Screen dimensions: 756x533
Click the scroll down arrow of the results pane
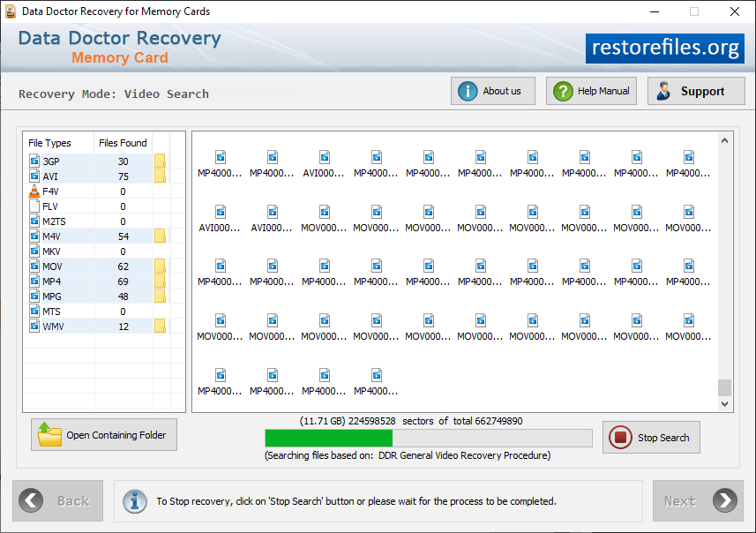[724, 404]
